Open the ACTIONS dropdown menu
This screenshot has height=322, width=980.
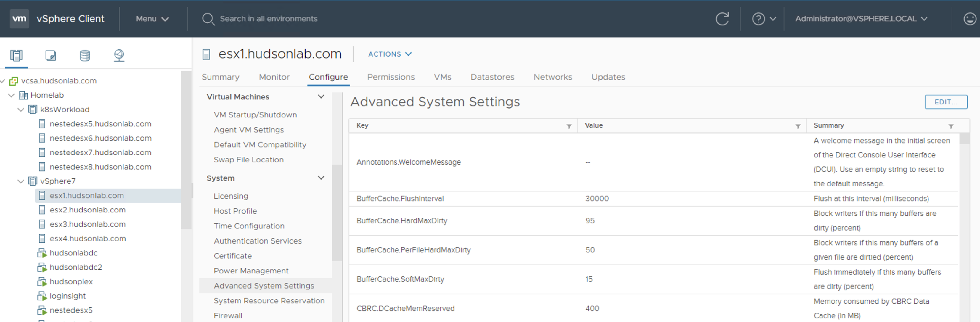390,54
